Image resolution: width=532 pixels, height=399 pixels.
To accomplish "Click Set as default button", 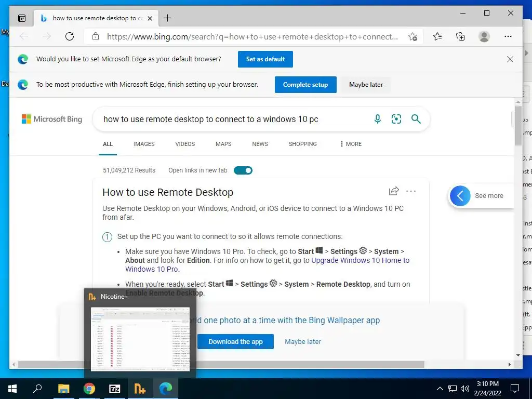I will [265, 59].
